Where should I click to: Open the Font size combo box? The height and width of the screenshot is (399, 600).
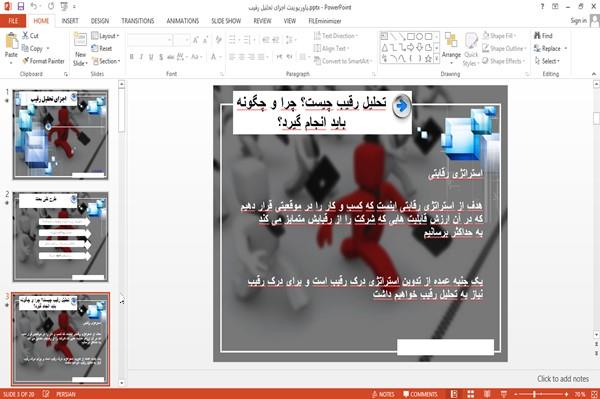181,40
